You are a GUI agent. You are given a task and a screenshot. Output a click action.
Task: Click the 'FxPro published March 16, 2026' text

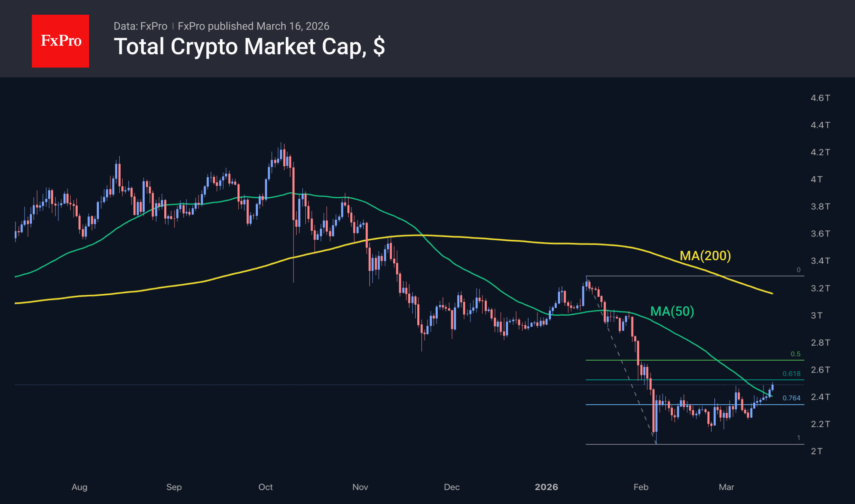click(253, 26)
